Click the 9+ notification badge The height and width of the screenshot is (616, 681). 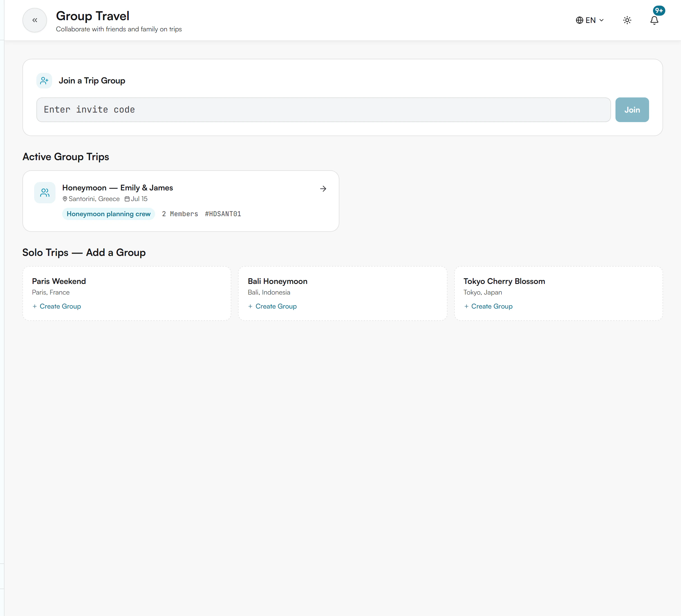659,10
